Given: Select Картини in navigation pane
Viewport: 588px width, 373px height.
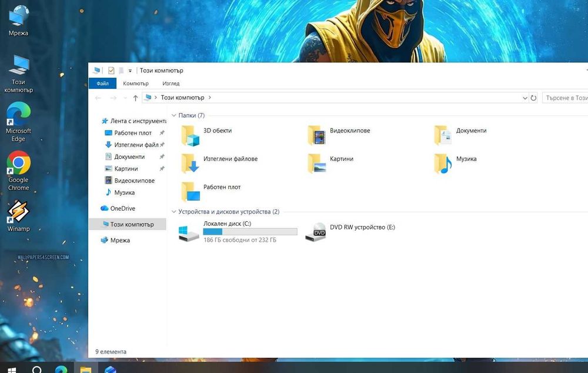Looking at the screenshot, I should [x=122, y=169].
